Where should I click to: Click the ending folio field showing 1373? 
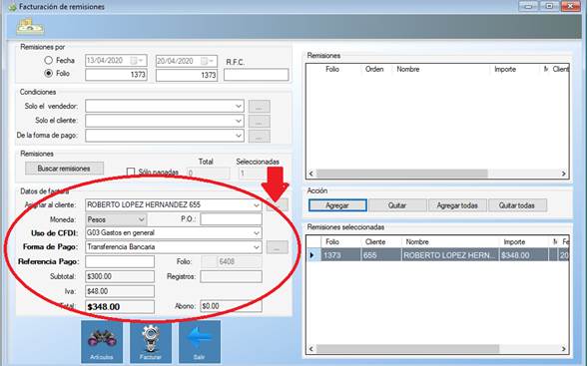coord(187,75)
